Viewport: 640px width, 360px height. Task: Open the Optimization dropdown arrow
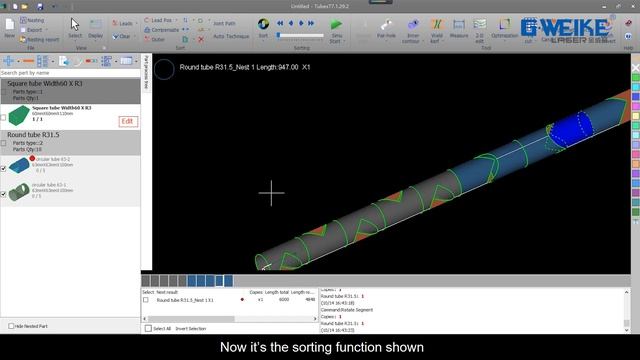click(504, 41)
